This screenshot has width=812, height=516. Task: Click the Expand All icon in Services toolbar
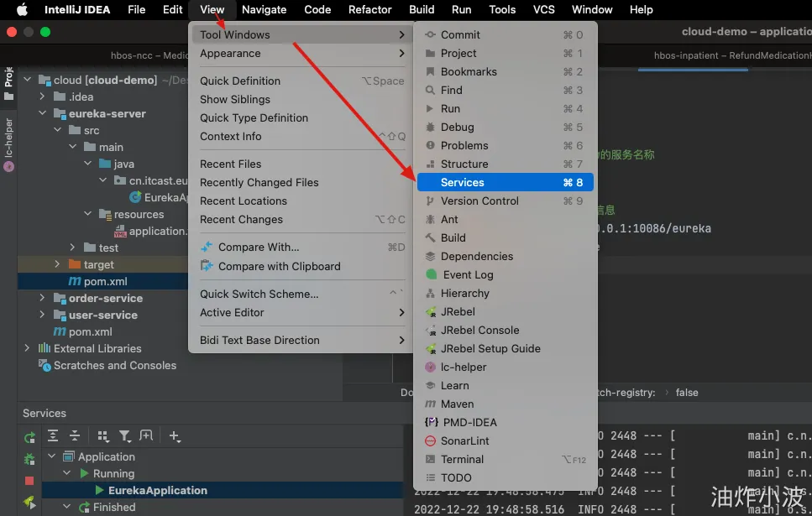[x=52, y=435]
